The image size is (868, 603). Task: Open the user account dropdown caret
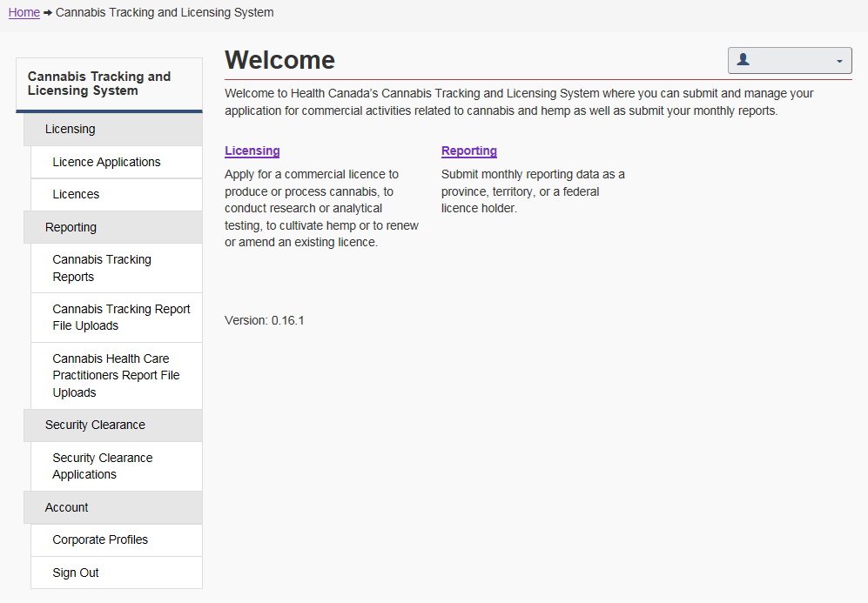(839, 61)
